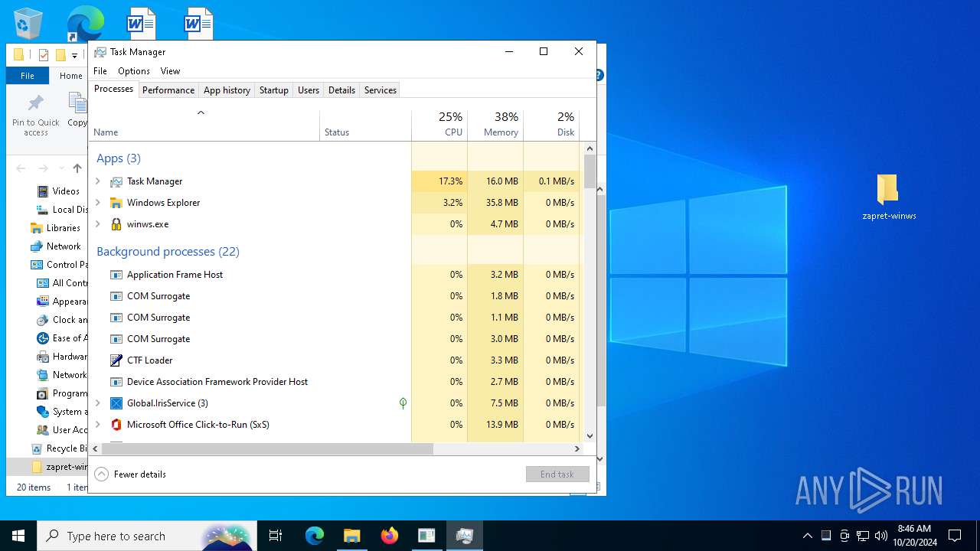
Task: Expand Global.IrisService (3) group
Action: (97, 403)
